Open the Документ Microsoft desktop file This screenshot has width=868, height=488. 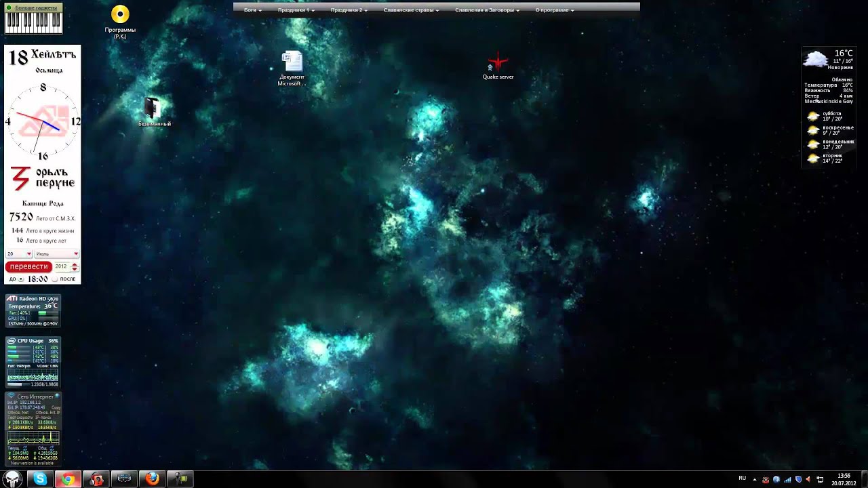click(x=292, y=68)
